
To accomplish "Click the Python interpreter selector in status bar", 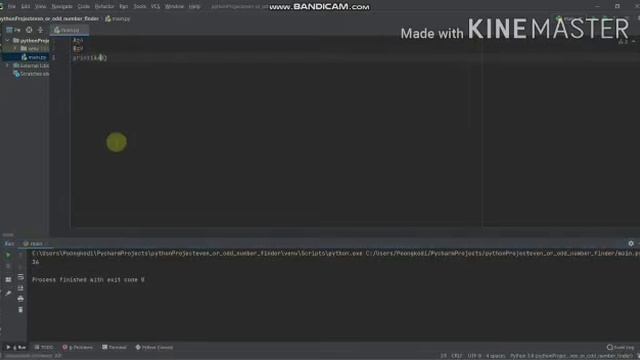I will point(571,356).
